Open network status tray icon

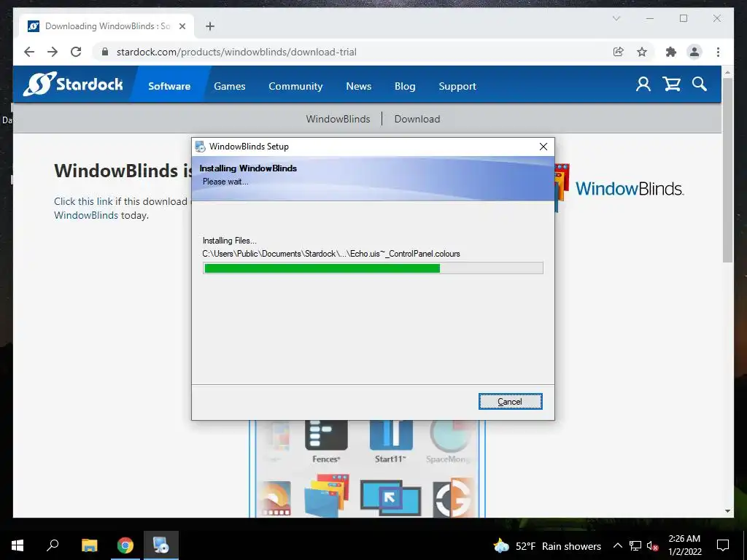coord(635,545)
